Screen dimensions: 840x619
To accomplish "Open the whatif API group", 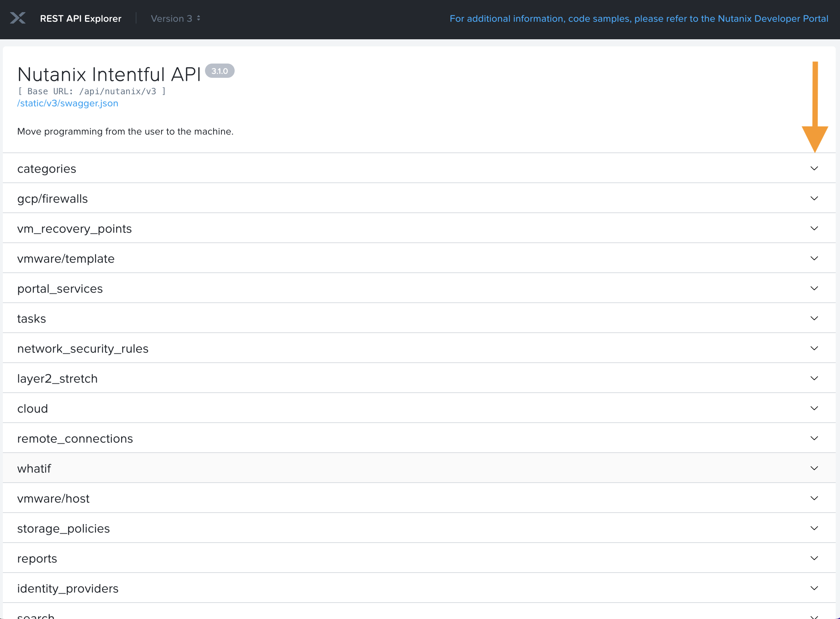I will tap(34, 468).
